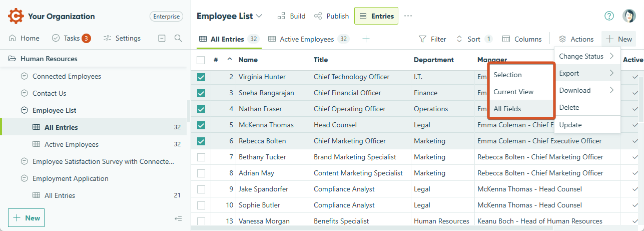The height and width of the screenshot is (231, 644).
Task: Click the Home icon in sidebar
Action: pos(13,38)
